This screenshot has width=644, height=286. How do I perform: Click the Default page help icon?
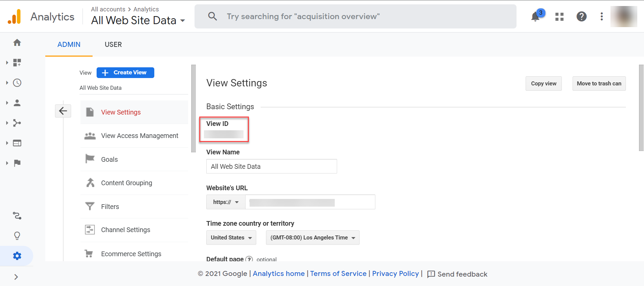[x=249, y=259]
